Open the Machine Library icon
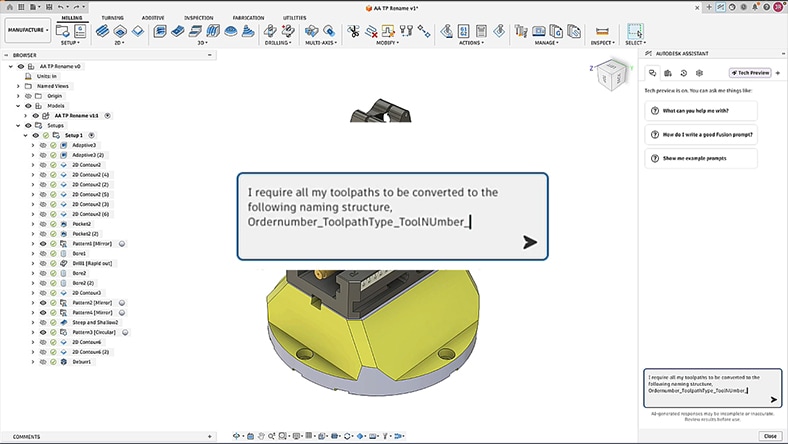This screenshot has height=444, width=788. (x=539, y=31)
